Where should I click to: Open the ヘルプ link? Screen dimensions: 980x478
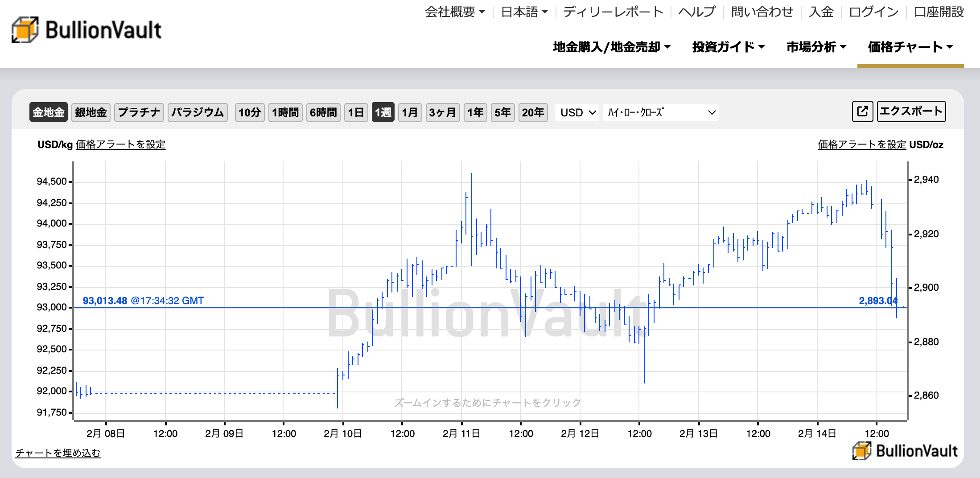pyautogui.click(x=697, y=12)
